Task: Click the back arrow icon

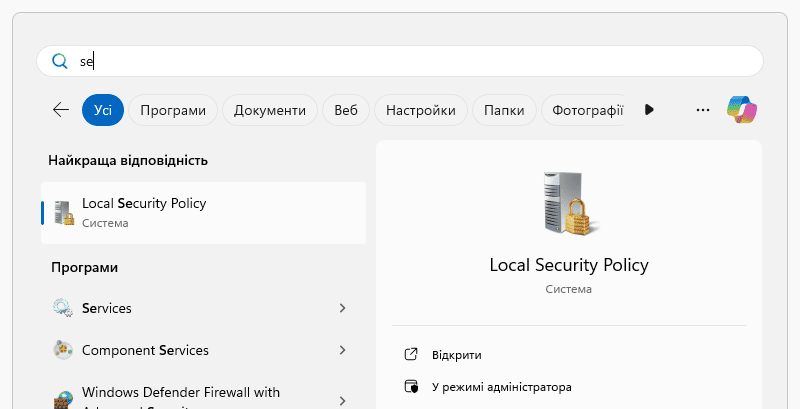Action: (x=61, y=110)
